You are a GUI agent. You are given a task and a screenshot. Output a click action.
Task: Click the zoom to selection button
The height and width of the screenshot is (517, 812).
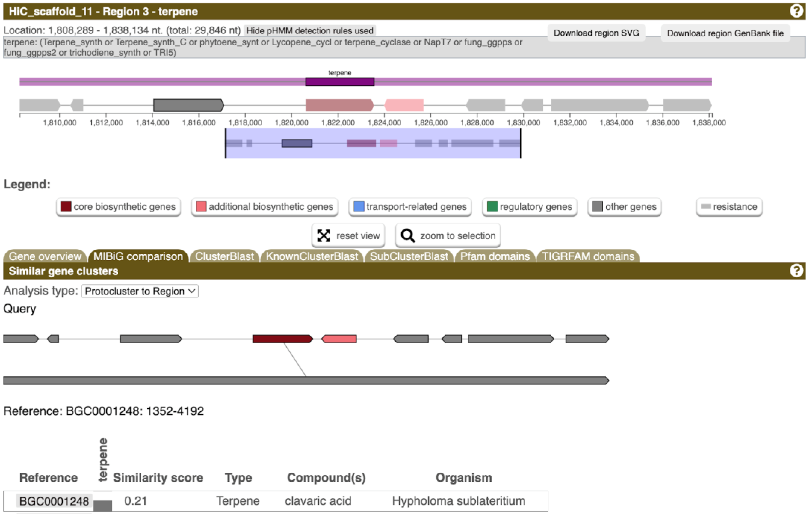point(448,235)
